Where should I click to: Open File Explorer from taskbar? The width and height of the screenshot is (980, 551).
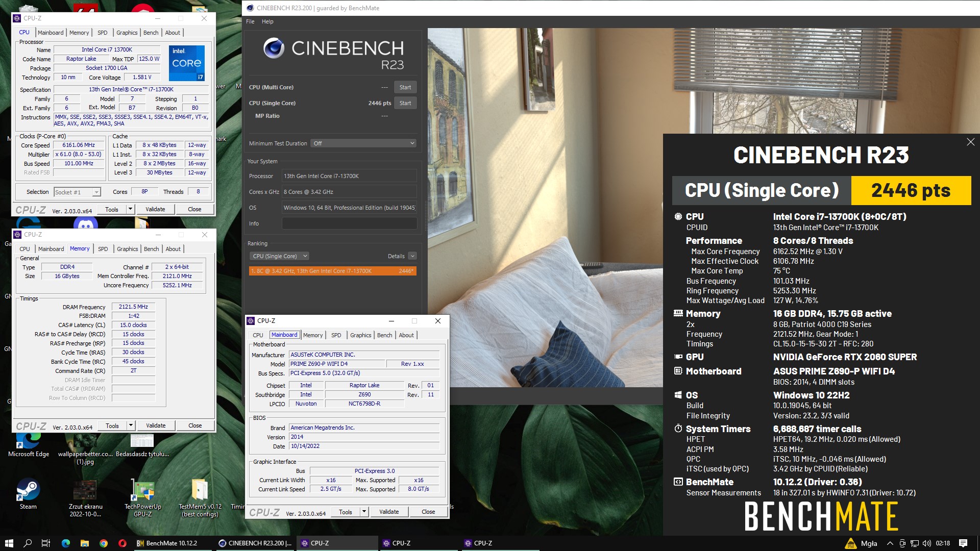pyautogui.click(x=85, y=543)
